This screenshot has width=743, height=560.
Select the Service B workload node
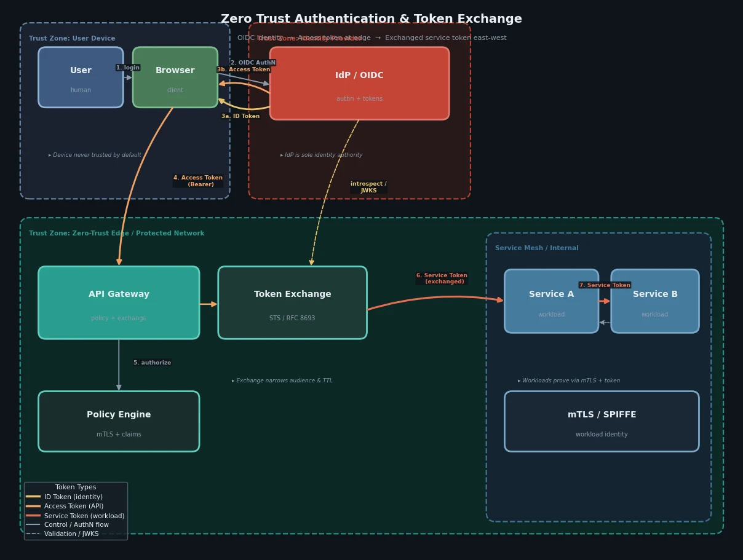655,301
